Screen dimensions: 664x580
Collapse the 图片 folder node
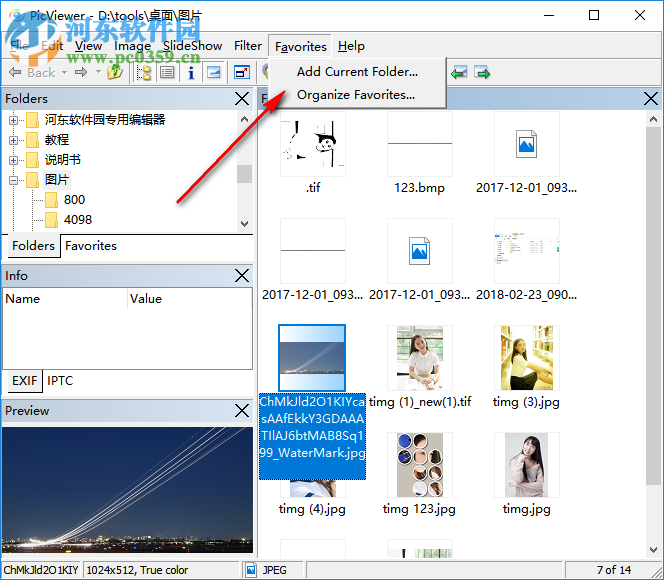tap(13, 180)
